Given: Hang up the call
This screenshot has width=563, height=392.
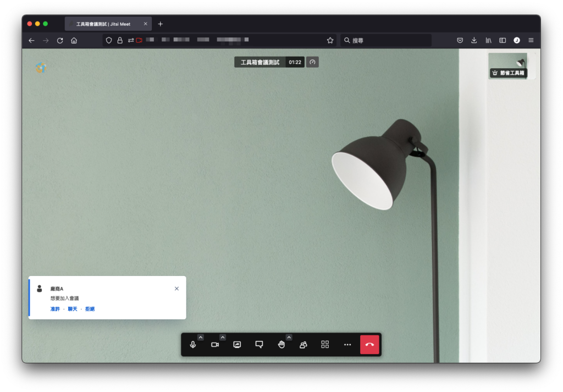Looking at the screenshot, I should (x=369, y=345).
